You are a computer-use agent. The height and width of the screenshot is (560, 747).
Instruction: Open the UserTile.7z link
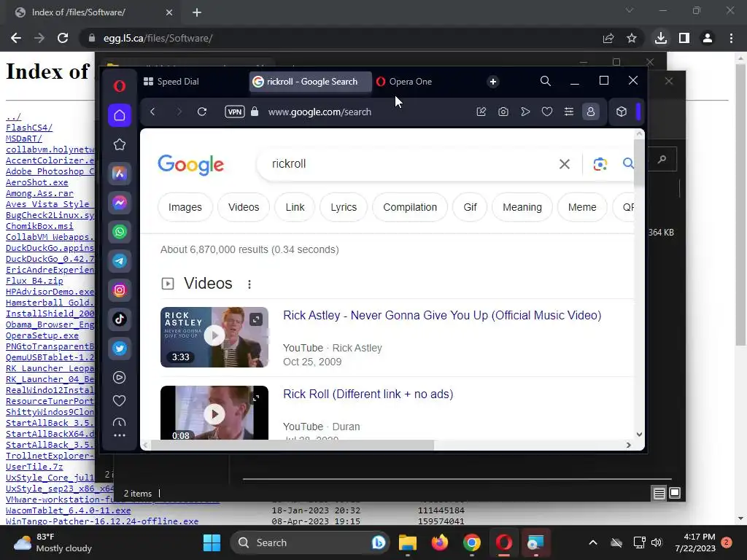[34, 467]
